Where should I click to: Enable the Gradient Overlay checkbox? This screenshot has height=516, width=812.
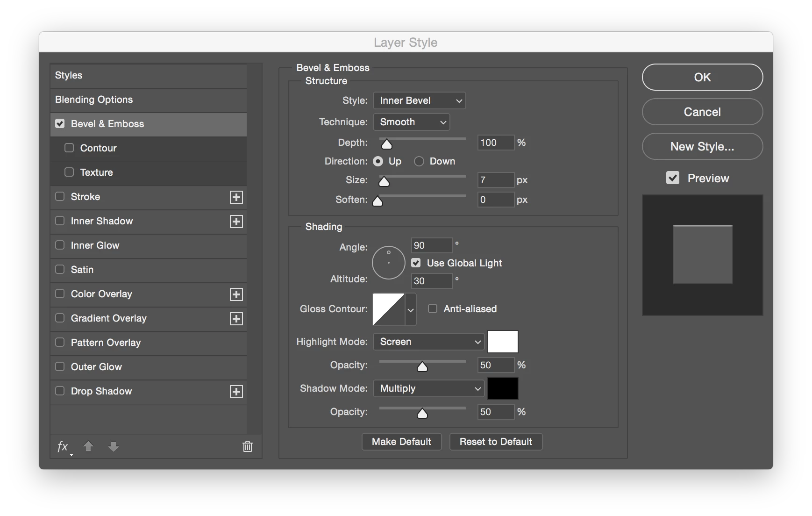click(60, 318)
